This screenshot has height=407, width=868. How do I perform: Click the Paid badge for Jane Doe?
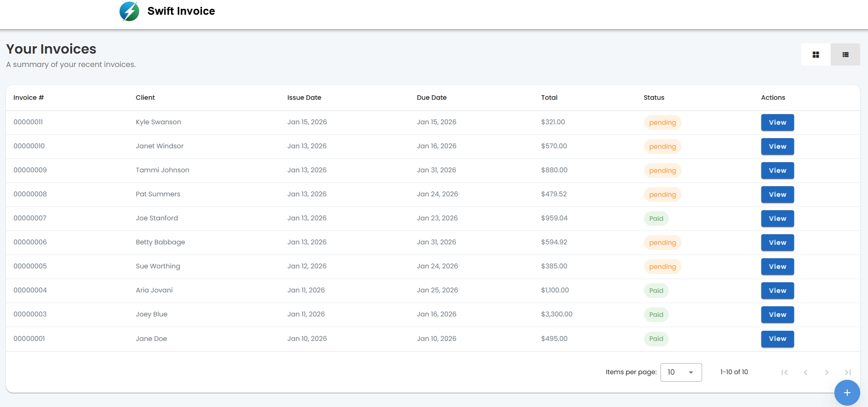point(656,339)
